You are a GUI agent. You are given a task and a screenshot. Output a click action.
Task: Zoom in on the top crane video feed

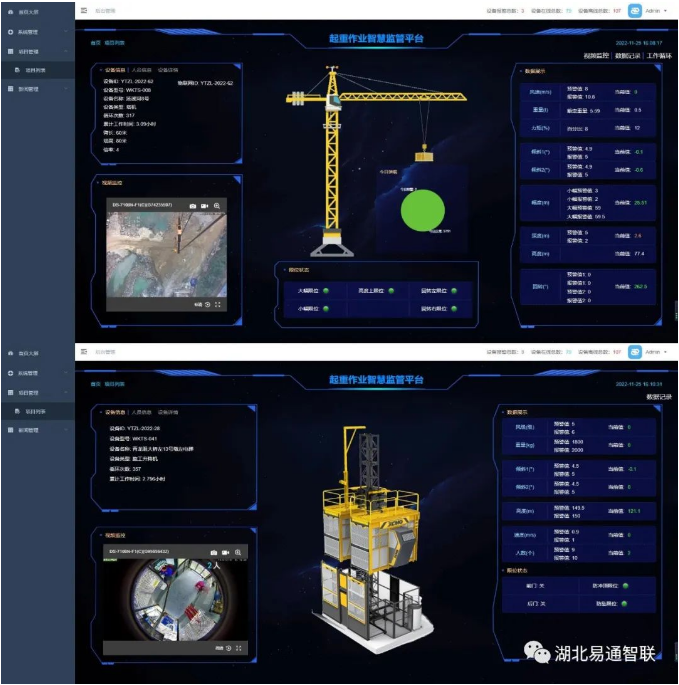tap(217, 205)
